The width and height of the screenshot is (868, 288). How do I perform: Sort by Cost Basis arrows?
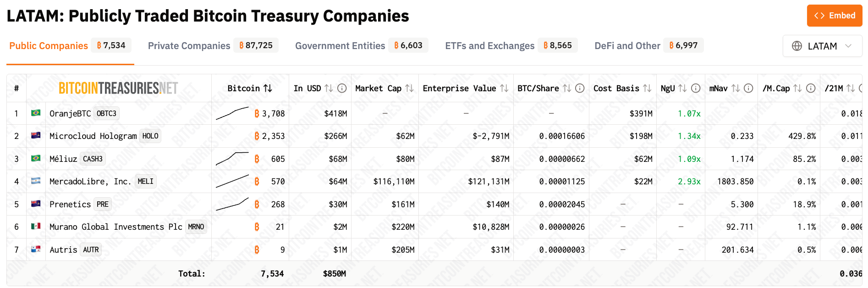(647, 88)
